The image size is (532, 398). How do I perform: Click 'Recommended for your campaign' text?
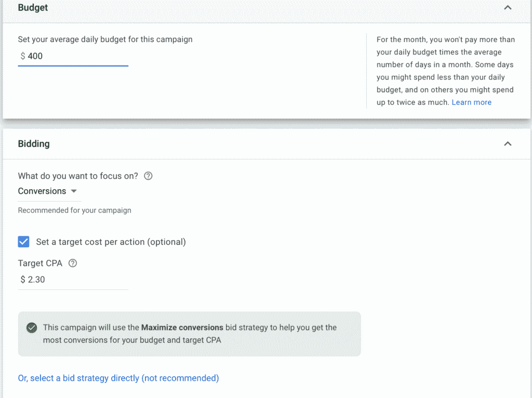pyautogui.click(x=75, y=210)
